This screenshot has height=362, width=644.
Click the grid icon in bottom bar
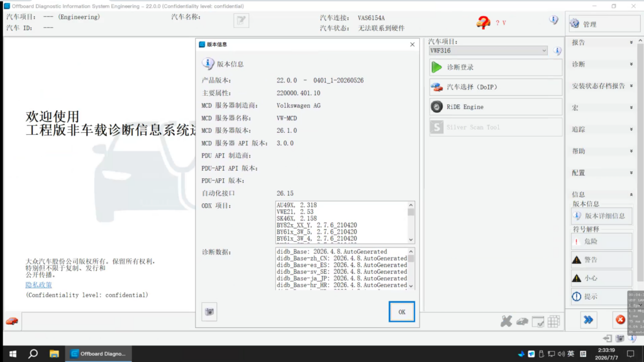553,321
